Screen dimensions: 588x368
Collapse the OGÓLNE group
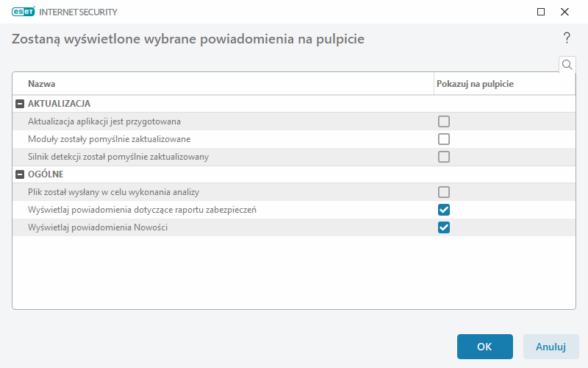click(20, 174)
